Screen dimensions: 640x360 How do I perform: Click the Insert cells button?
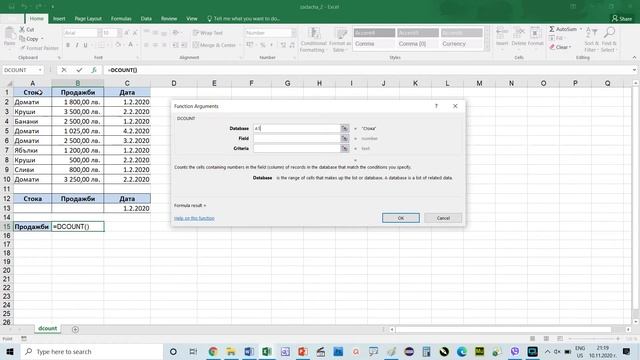502,37
